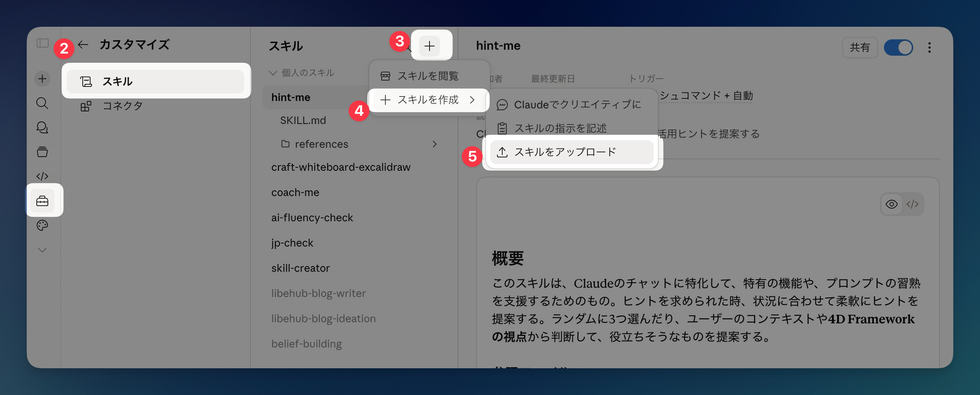The image size is (980, 395).
Task: Select libehub-blog-writer skill
Action: pos(318,293)
